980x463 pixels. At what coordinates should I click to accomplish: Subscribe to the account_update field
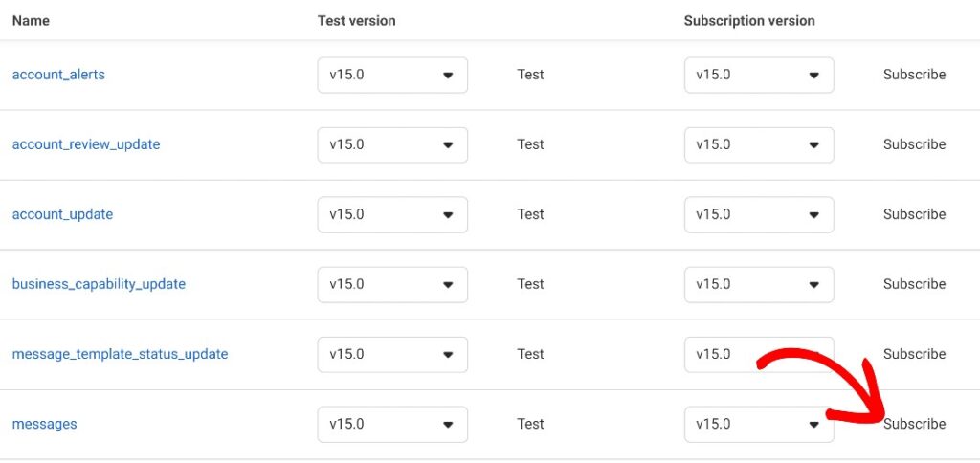pos(914,214)
